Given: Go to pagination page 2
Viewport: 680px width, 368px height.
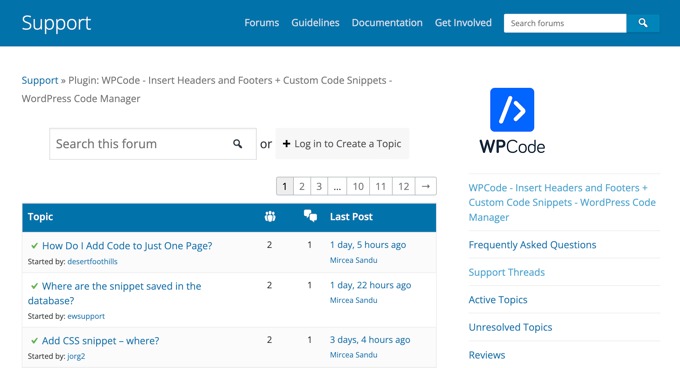Looking at the screenshot, I should pos(302,186).
